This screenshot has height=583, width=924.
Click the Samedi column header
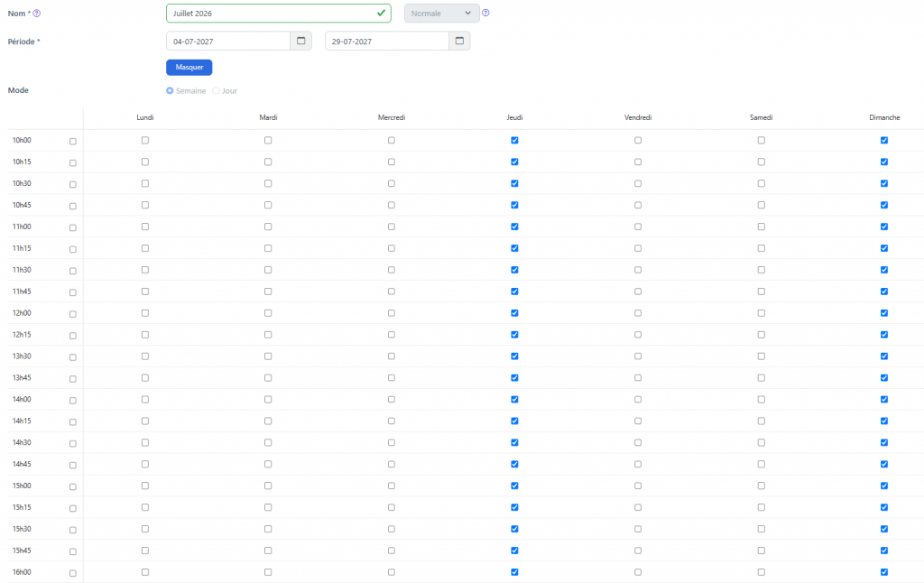(x=762, y=117)
